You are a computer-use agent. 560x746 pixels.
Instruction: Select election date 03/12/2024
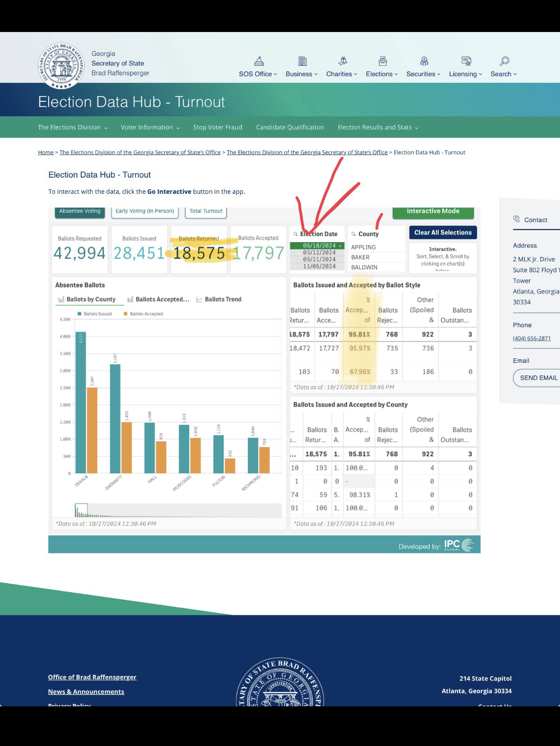tap(317, 252)
